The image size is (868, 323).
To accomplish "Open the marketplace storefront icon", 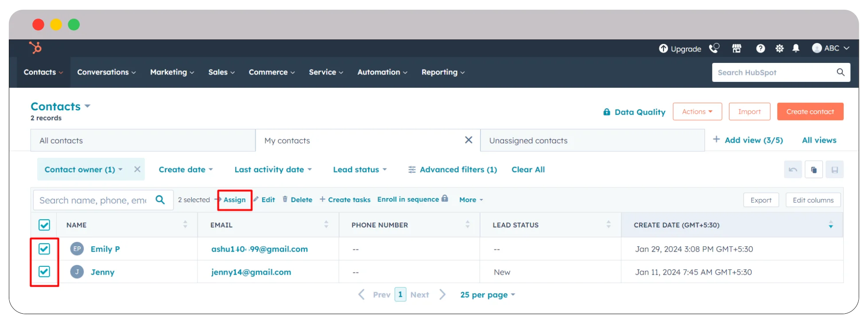I will click(x=736, y=48).
